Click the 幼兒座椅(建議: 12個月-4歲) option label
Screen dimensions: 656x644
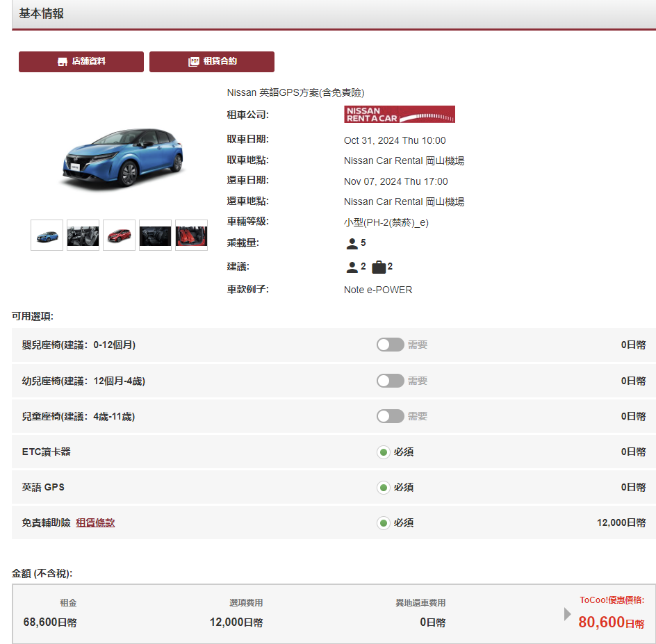83,381
